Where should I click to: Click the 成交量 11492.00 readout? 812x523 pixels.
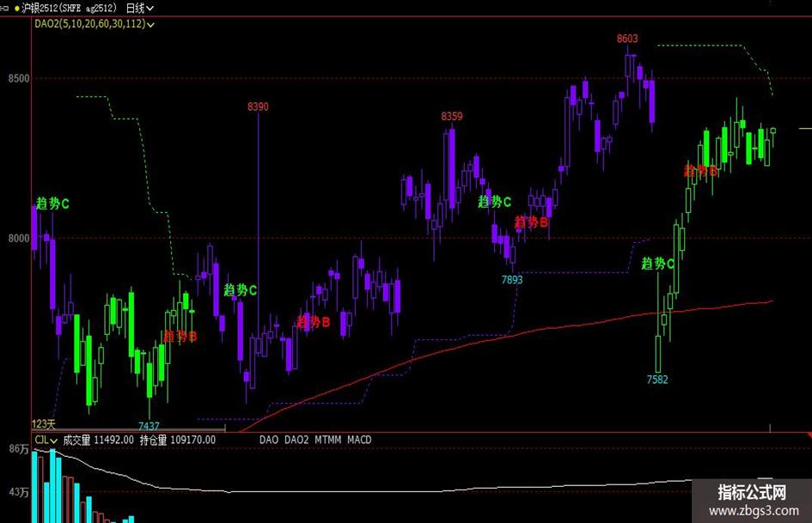99,441
